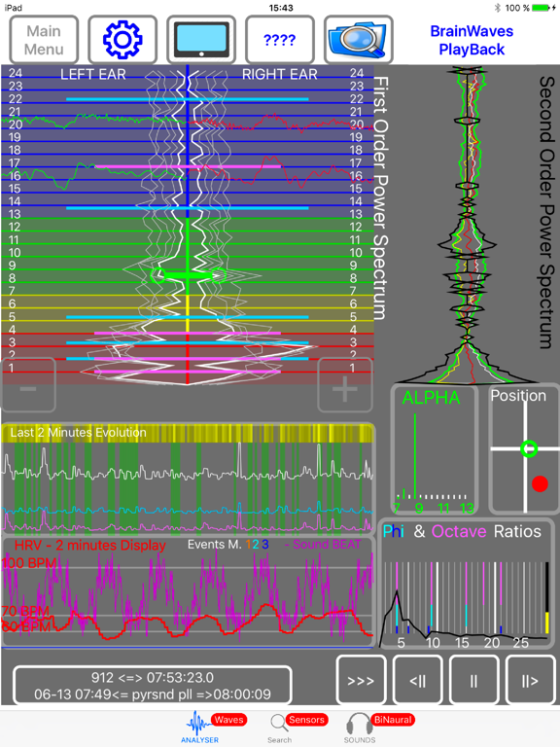Open settings via the gear icon
The image size is (560, 747).
(122, 40)
